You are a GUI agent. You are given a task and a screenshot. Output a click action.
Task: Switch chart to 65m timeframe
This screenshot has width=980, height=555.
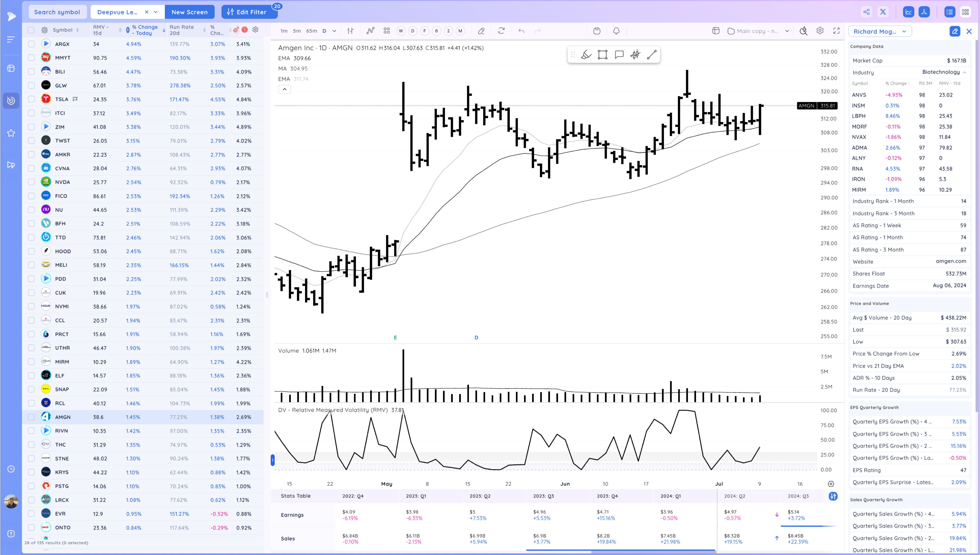coord(311,31)
